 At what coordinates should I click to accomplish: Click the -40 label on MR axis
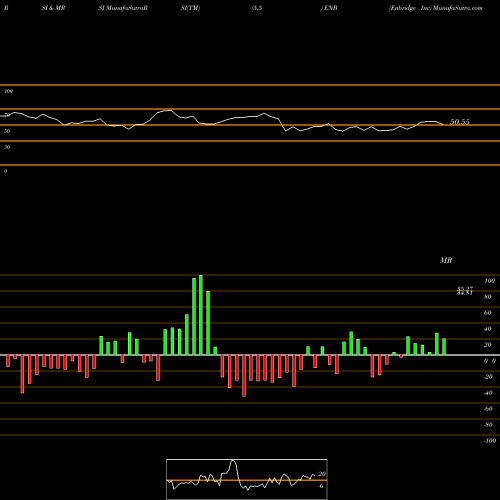(x=488, y=393)
